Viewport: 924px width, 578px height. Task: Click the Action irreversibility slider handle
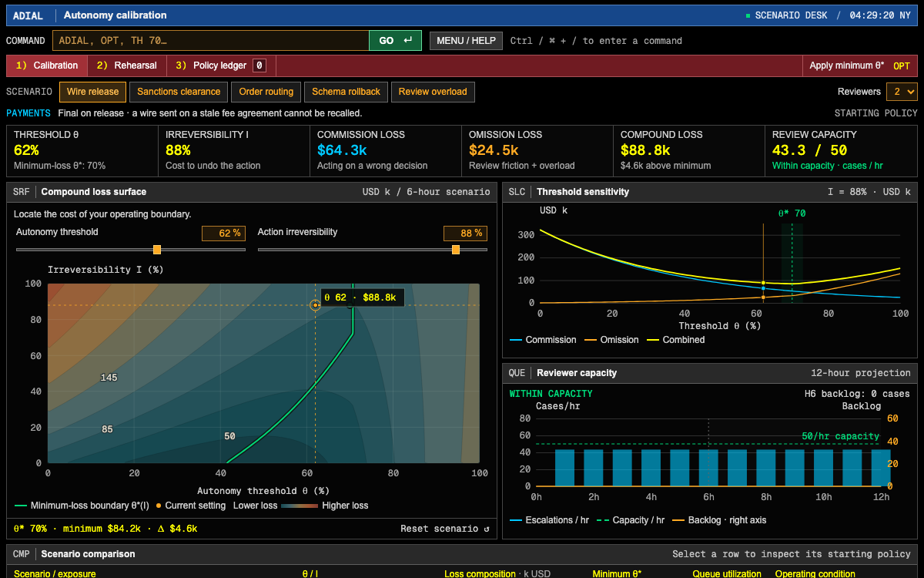(x=456, y=249)
